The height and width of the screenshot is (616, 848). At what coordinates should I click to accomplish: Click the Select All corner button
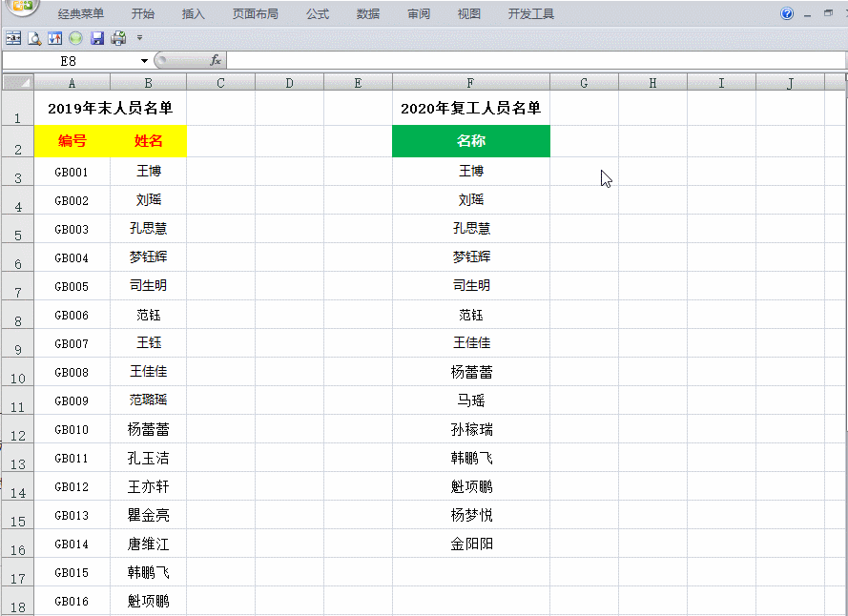pos(18,82)
